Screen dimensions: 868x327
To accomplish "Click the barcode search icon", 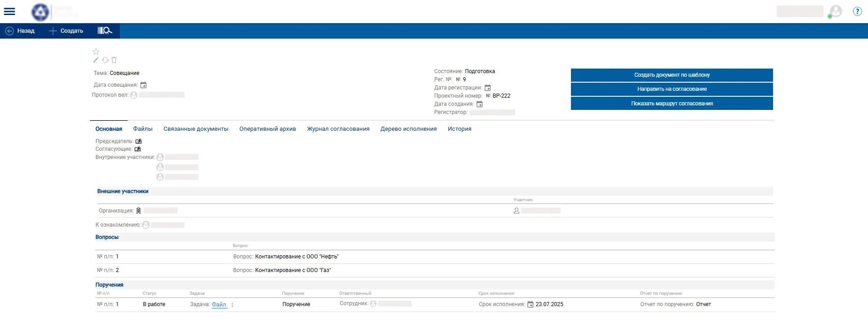I will point(104,30).
